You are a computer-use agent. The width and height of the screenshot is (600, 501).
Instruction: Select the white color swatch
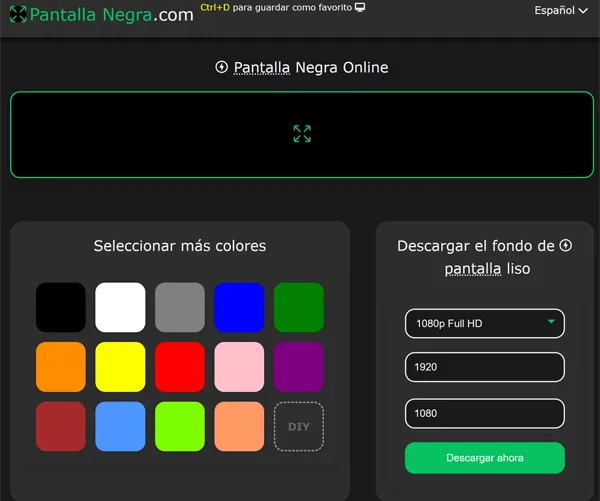point(120,307)
